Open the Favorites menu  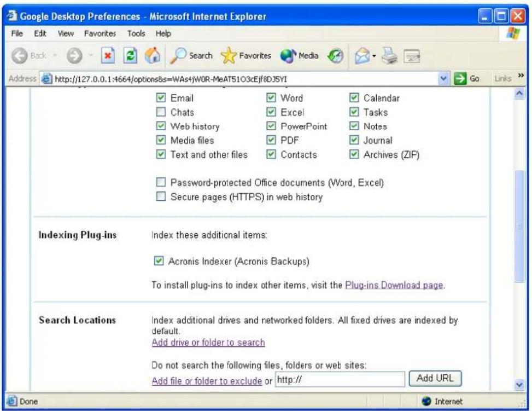100,33
